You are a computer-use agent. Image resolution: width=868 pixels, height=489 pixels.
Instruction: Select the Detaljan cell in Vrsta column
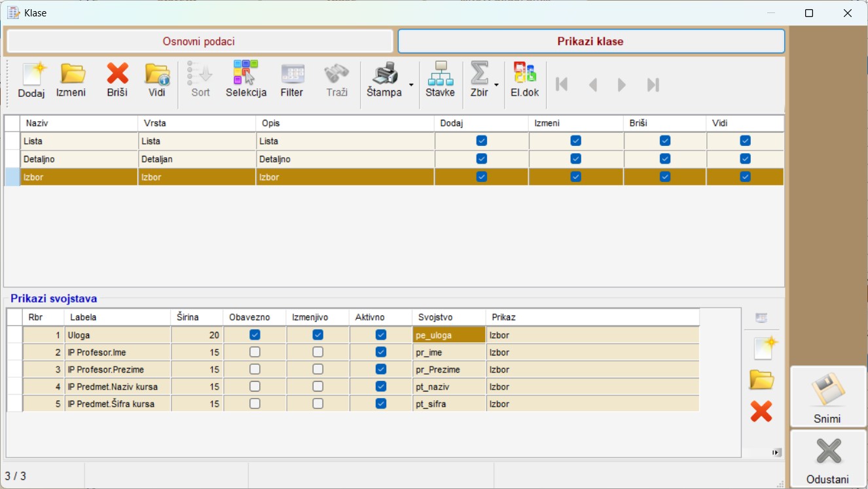point(196,159)
